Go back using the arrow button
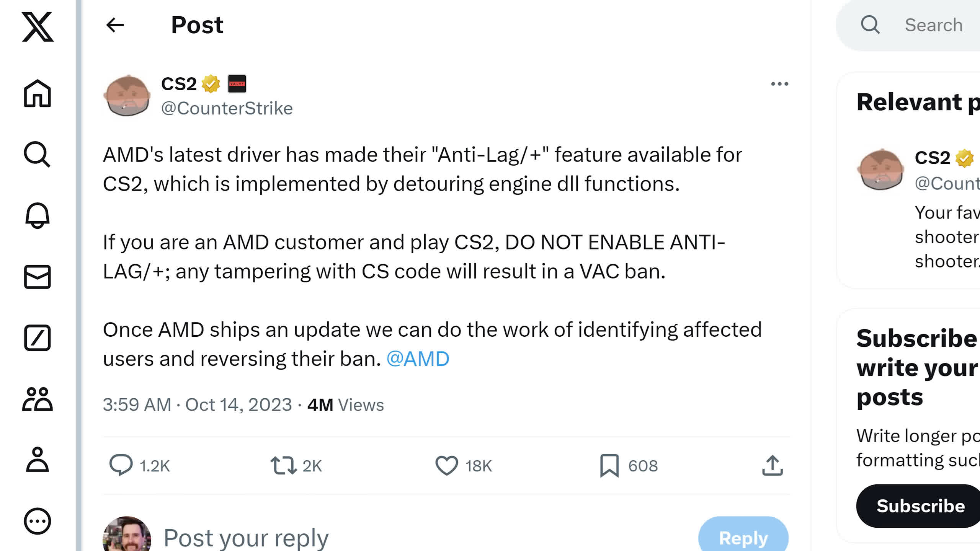The height and width of the screenshot is (551, 980). 115,25
